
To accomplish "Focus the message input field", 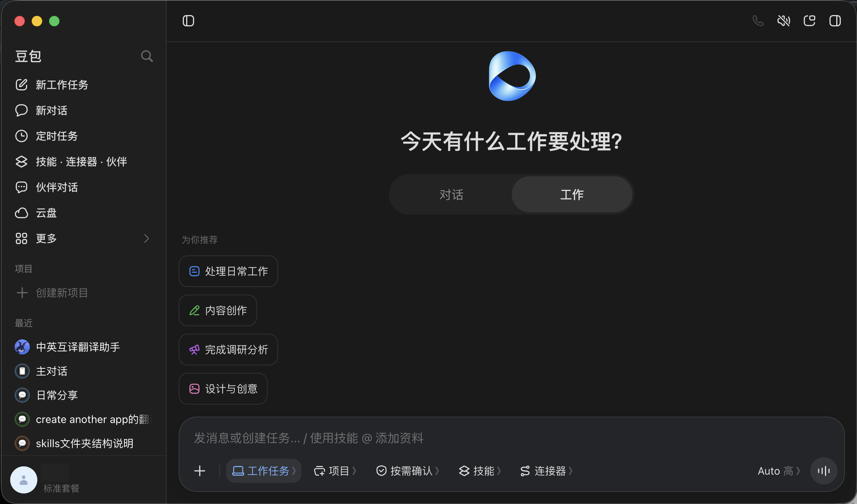I will [x=511, y=438].
